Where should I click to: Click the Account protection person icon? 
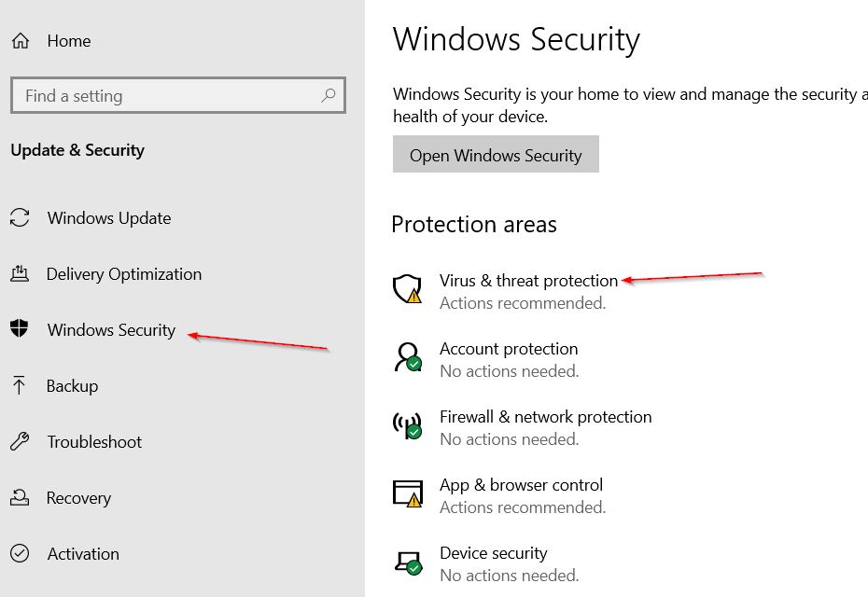click(408, 357)
